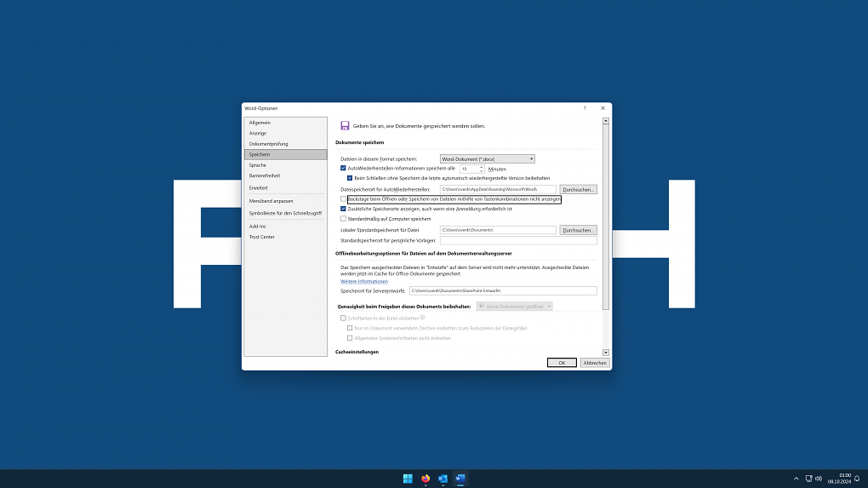Click the 'Lokaler Standardspeicherort für Datei' field
Screen dimensions: 868x488
pos(498,230)
